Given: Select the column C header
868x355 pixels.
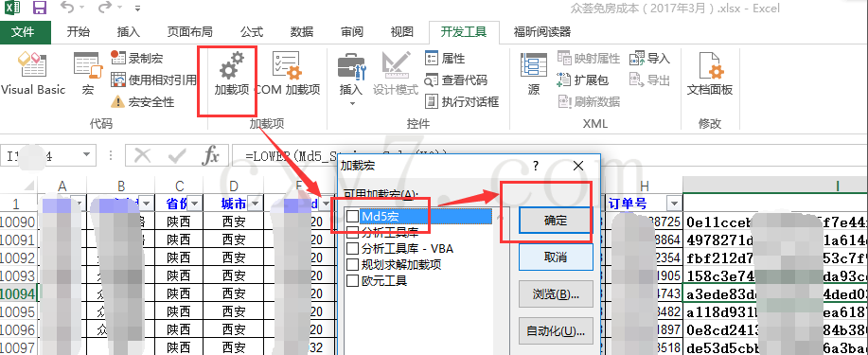Looking at the screenshot, I should pos(179,186).
